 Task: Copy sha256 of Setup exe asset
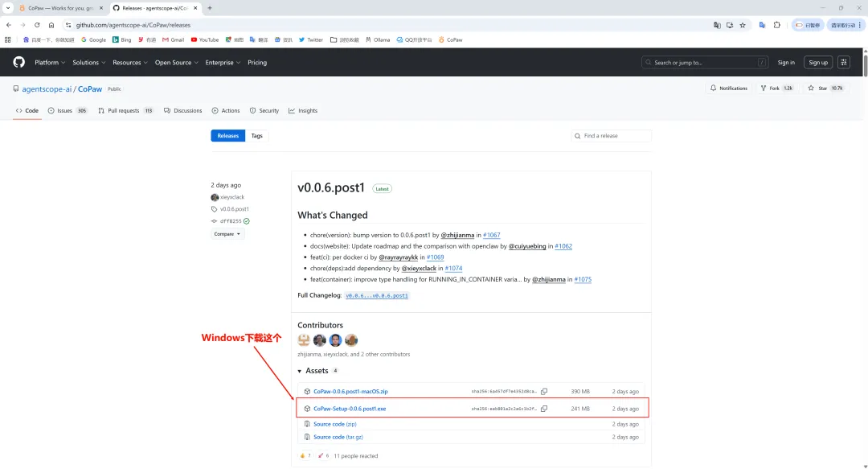[544, 409]
